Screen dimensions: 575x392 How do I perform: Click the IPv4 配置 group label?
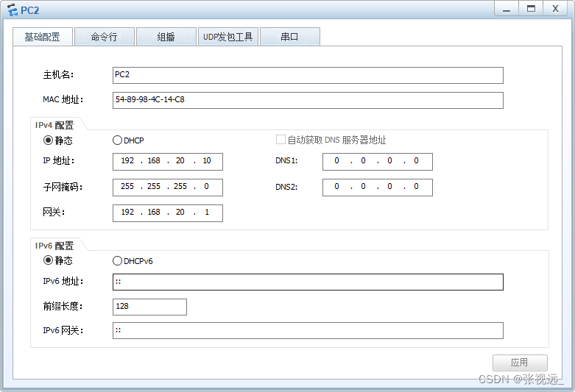click(54, 125)
